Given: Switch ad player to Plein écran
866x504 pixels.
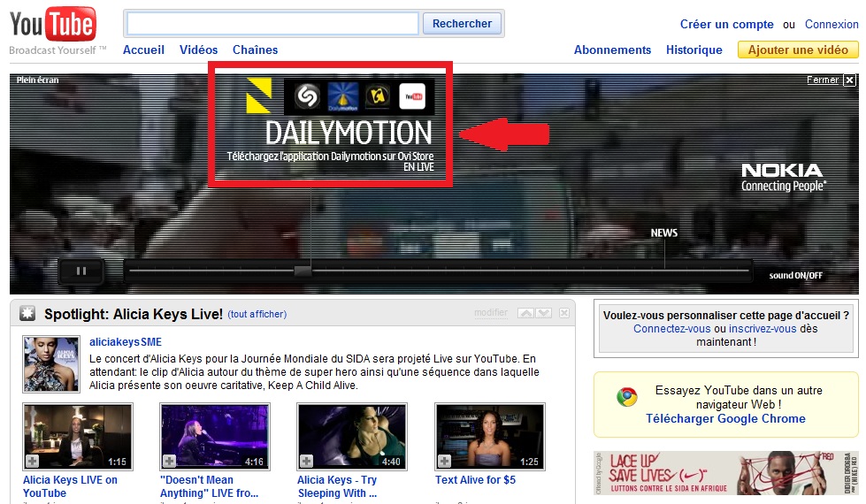Looking at the screenshot, I should click(37, 80).
